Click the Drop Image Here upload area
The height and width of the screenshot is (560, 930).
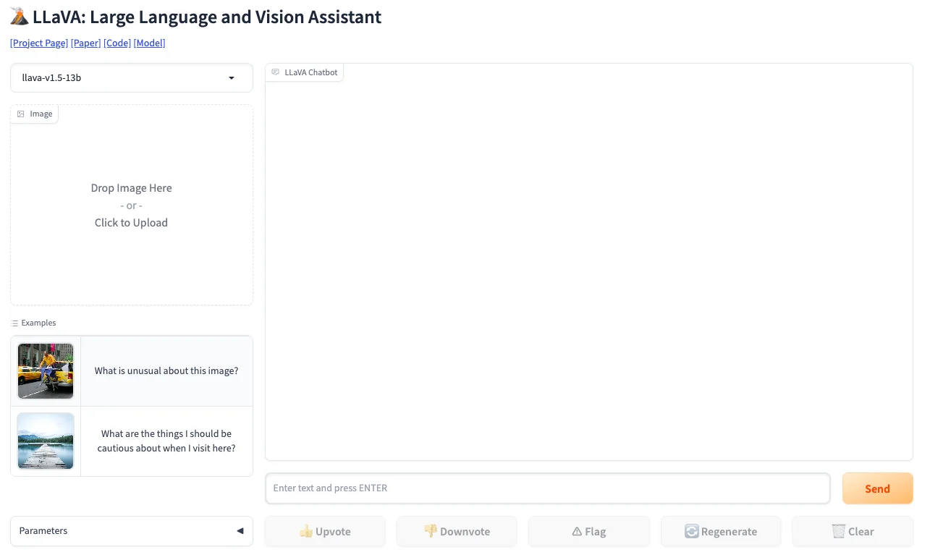(131, 205)
